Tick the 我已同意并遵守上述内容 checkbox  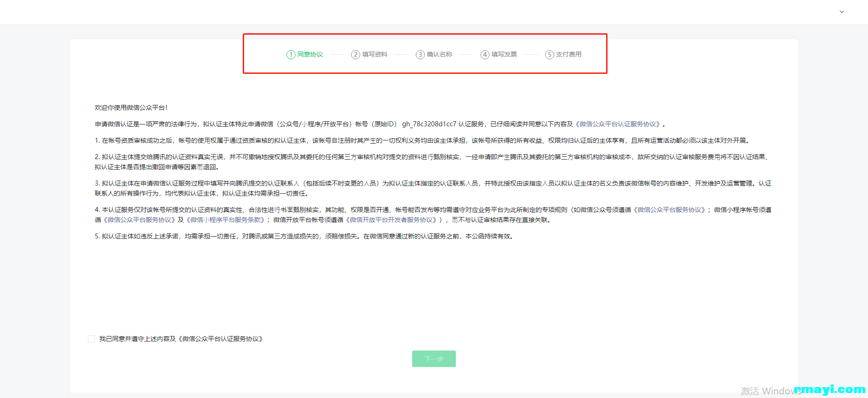click(92, 339)
